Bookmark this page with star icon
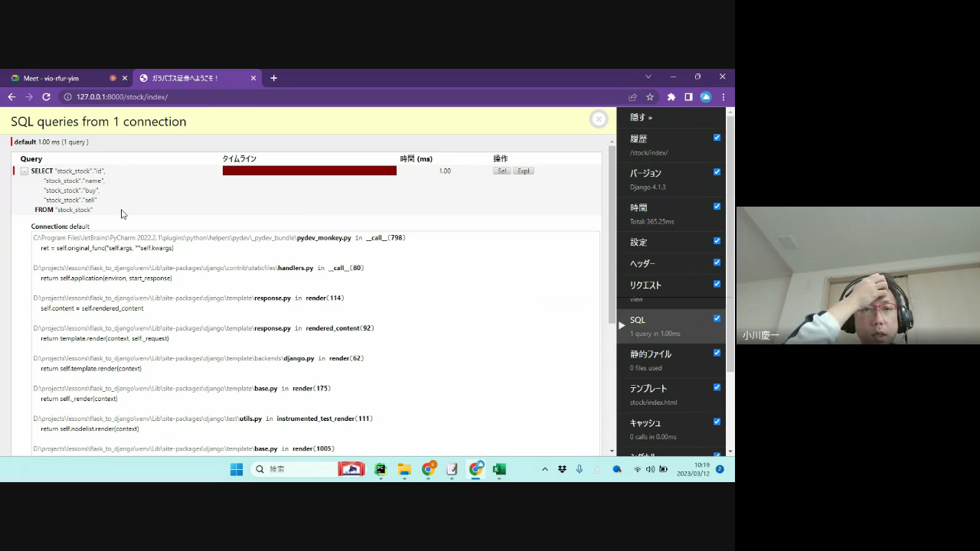 [x=650, y=97]
